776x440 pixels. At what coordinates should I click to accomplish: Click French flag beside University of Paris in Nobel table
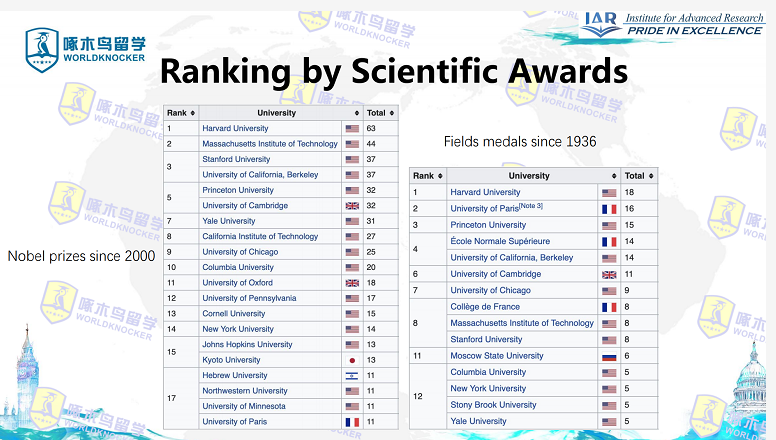click(352, 422)
